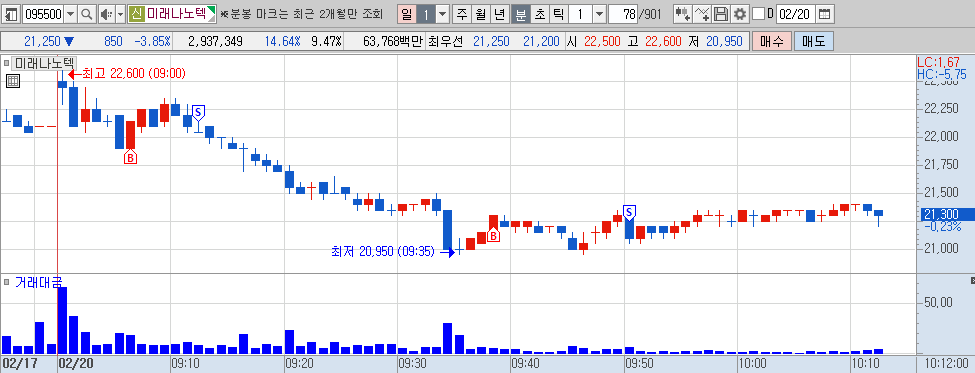Click the add candlestick chart icon
Viewport: 975px width, 373px height.
[682, 13]
